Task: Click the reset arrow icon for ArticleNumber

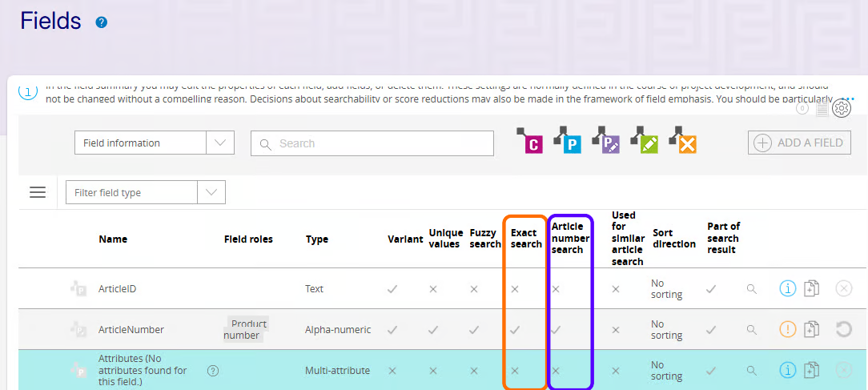Action: [x=843, y=329]
